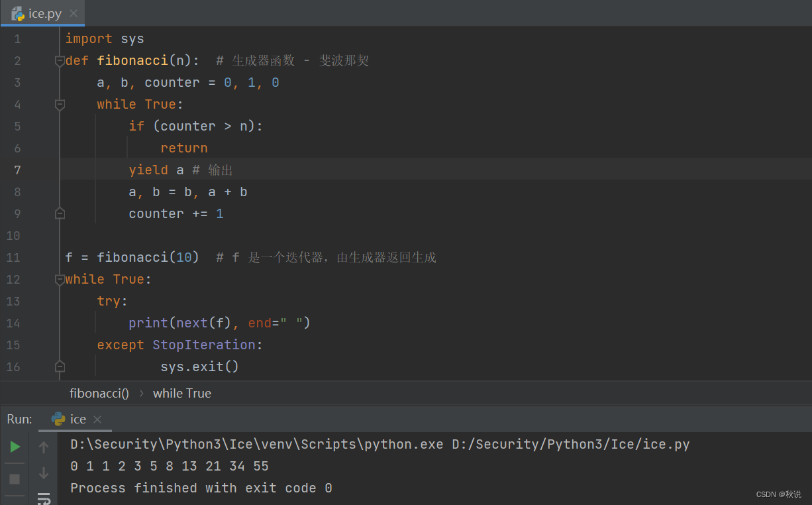Viewport: 812px width, 505px height.
Task: Rerun the ice script with green play icon
Action: tap(15, 447)
